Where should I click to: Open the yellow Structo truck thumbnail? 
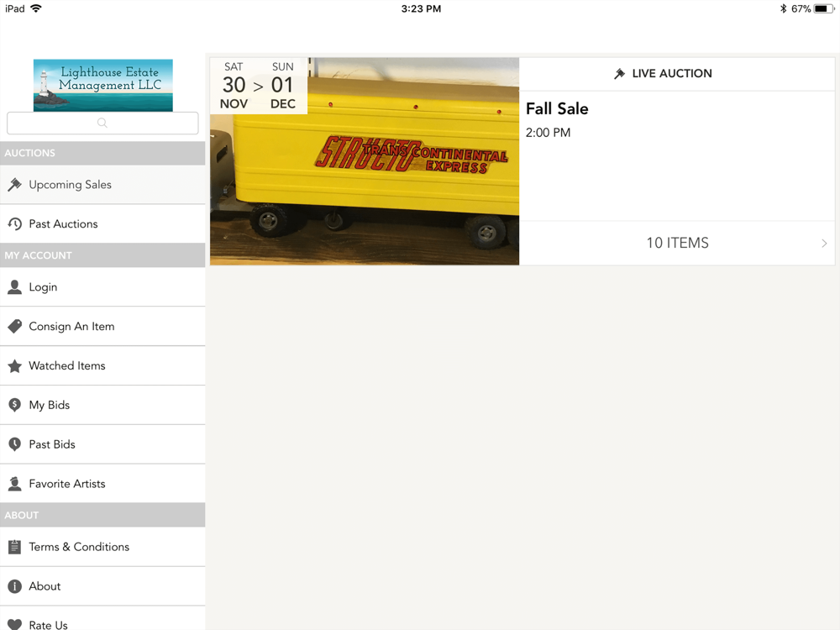pos(365,161)
